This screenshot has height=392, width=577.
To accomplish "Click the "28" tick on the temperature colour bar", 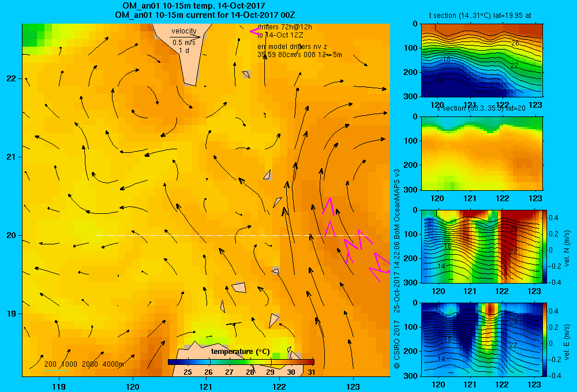I will [x=250, y=372].
